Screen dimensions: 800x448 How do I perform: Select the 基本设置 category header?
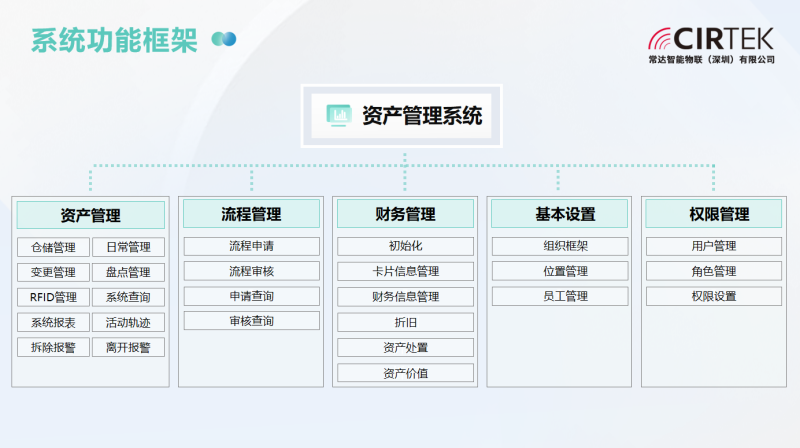558,214
